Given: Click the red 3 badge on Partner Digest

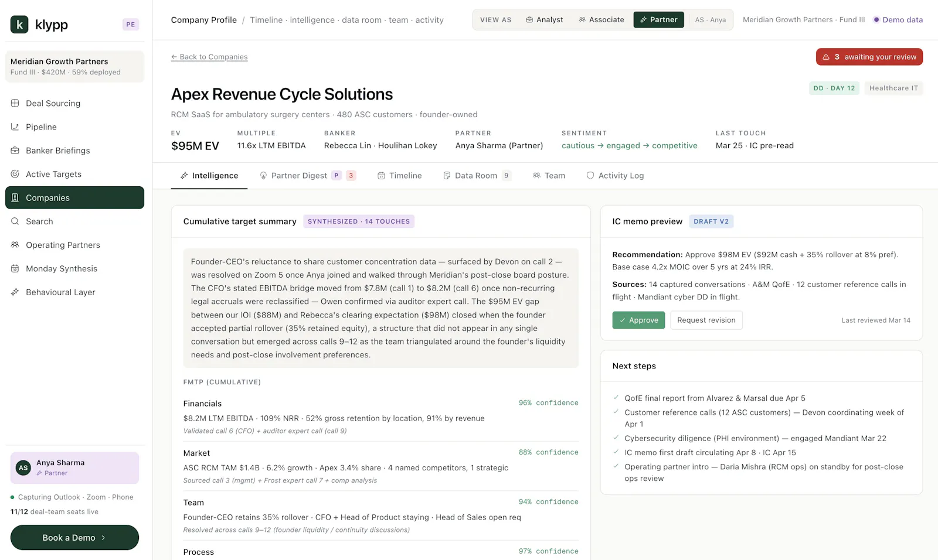Looking at the screenshot, I should [x=351, y=176].
